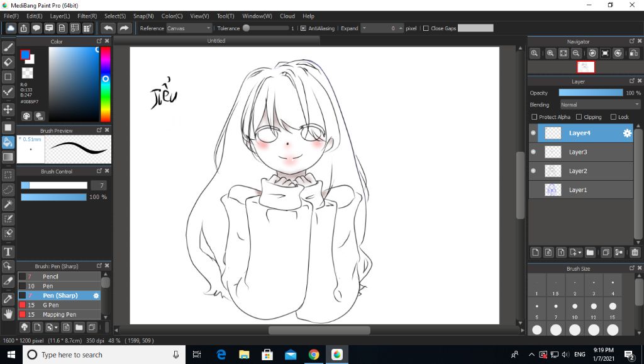Click the hue color bar

[106, 84]
